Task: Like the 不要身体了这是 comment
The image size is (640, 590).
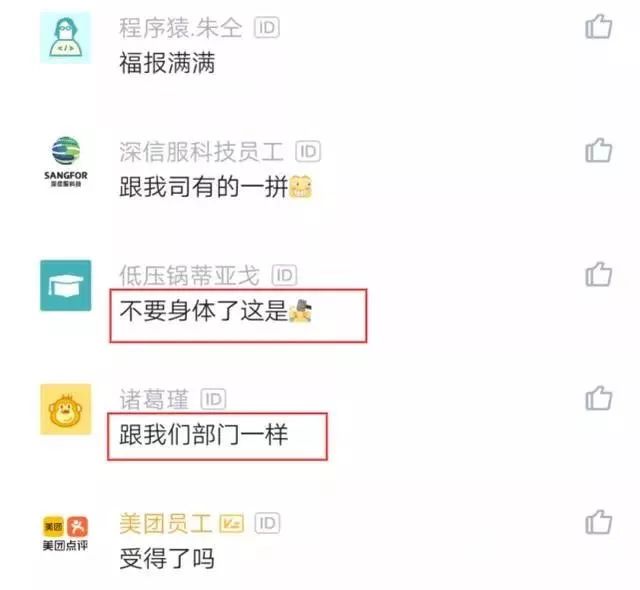Action: (x=598, y=274)
